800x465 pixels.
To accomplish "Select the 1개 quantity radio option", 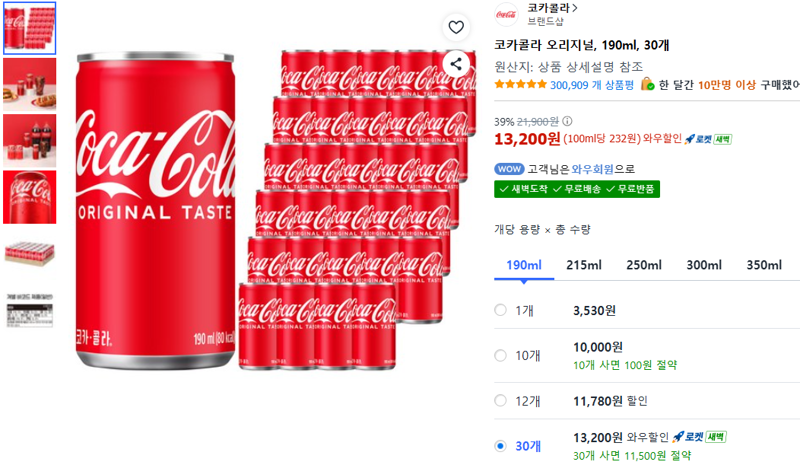I will (x=501, y=310).
